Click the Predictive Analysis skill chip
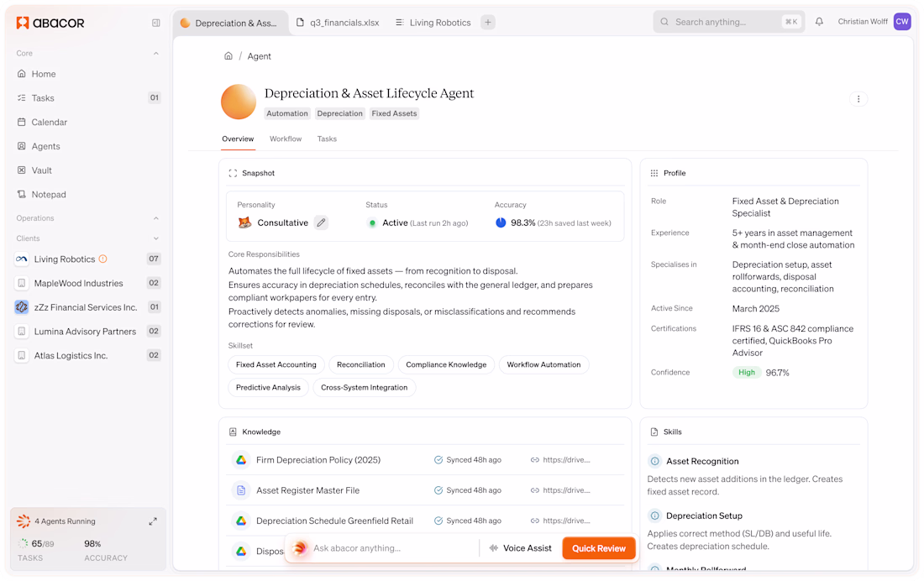Image resolution: width=924 pixels, height=581 pixels. tap(268, 388)
